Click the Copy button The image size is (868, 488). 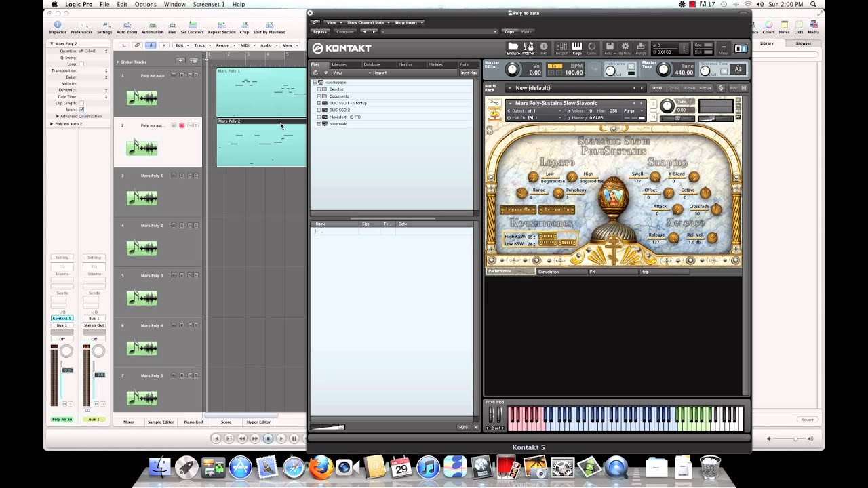tap(509, 31)
